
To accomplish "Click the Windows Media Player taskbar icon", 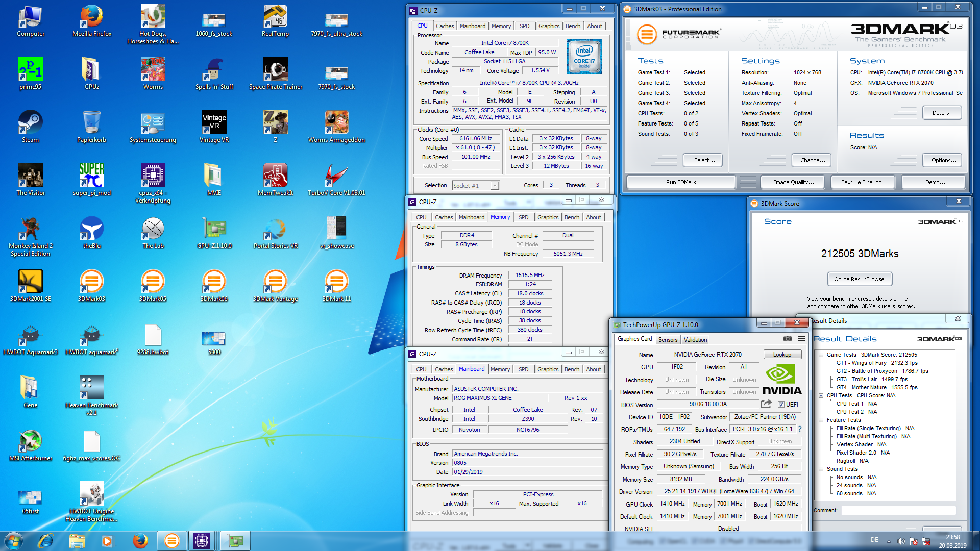I will click(107, 541).
